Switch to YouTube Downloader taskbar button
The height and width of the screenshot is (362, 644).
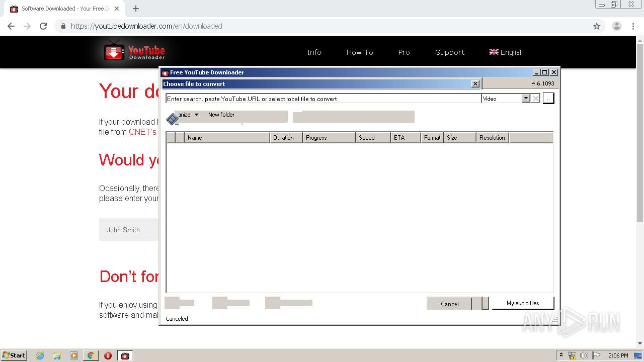click(x=125, y=355)
